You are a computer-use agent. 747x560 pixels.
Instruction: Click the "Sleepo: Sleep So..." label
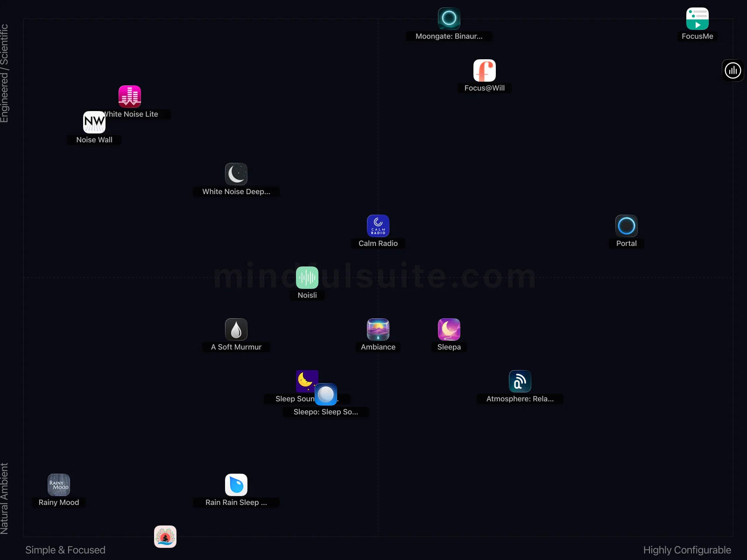tap(326, 412)
